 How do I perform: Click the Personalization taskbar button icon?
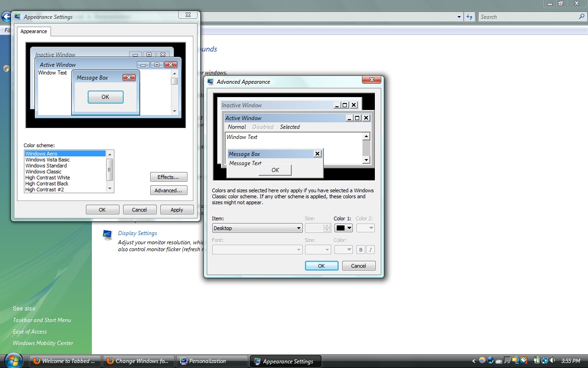[x=183, y=361]
